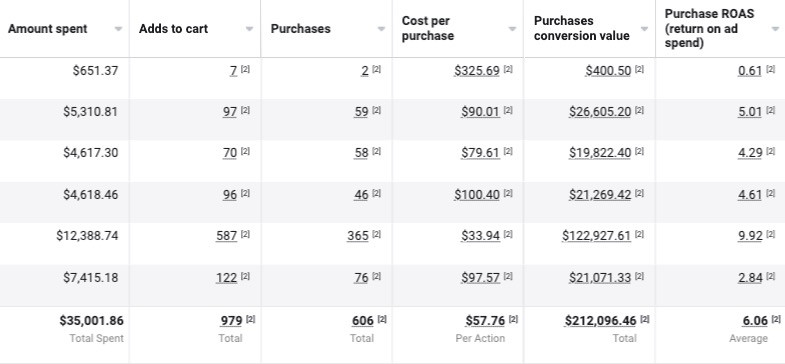Click the footnote [2] beside total $212,096.46
The image size is (785, 364).
point(645,319)
